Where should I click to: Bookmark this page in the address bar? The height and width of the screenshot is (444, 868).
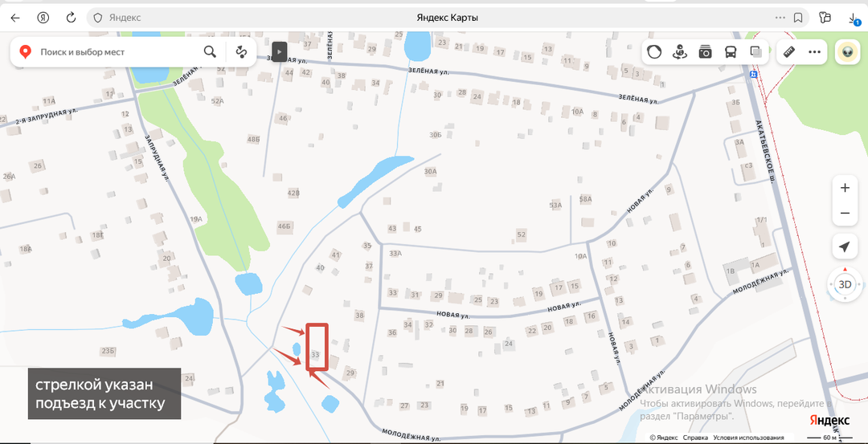(x=798, y=18)
